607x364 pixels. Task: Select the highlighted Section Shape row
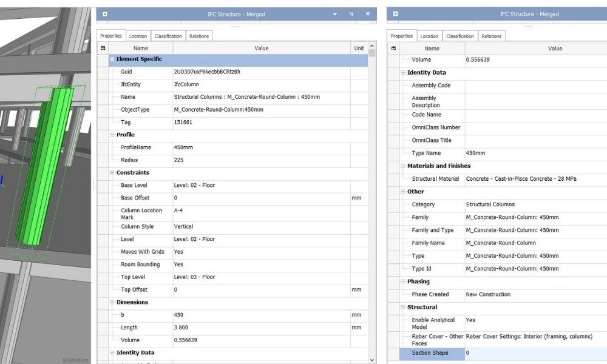[503, 353]
